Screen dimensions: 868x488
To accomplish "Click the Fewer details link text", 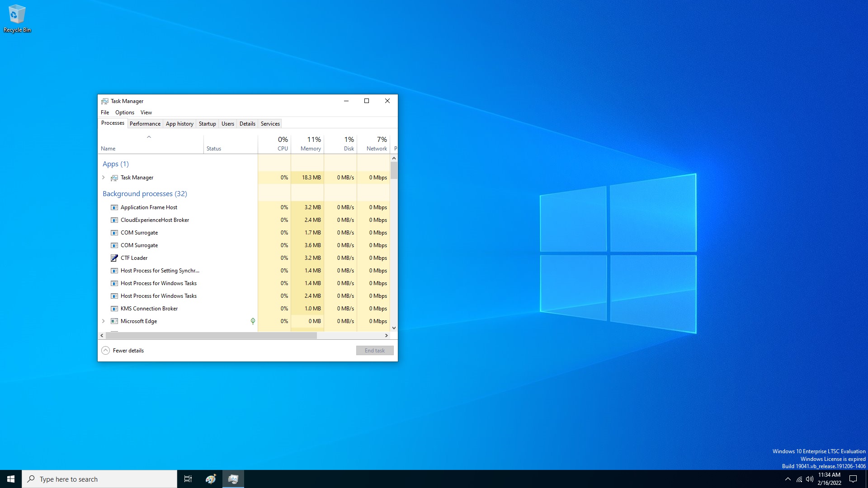I will click(128, 351).
